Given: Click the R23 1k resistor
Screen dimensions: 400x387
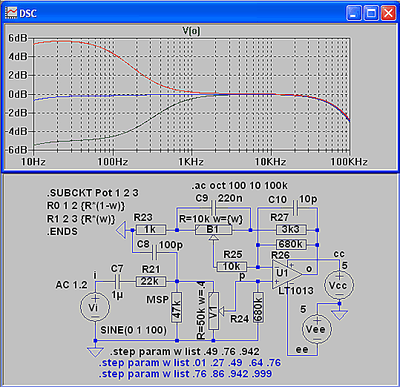Looking at the screenshot, I should [x=151, y=230].
